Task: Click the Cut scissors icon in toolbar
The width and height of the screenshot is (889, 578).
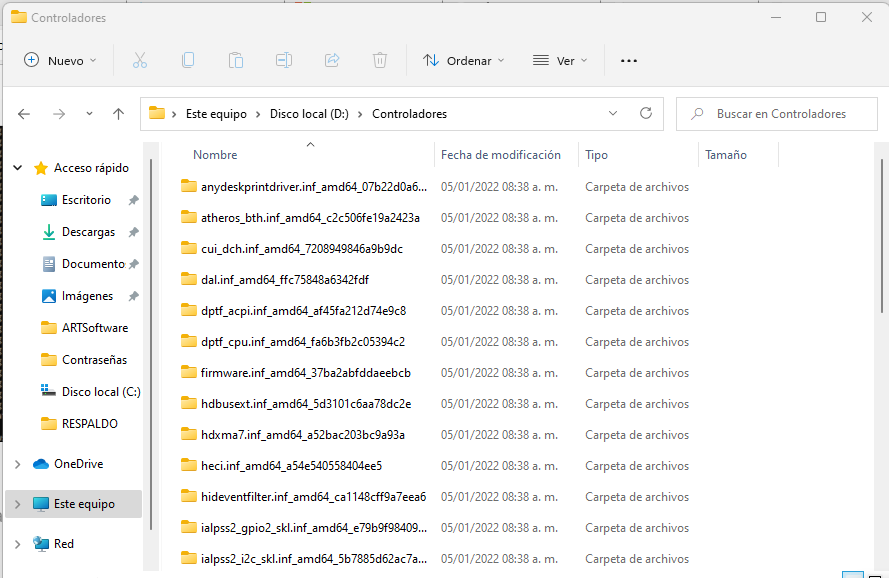Action: click(x=140, y=61)
